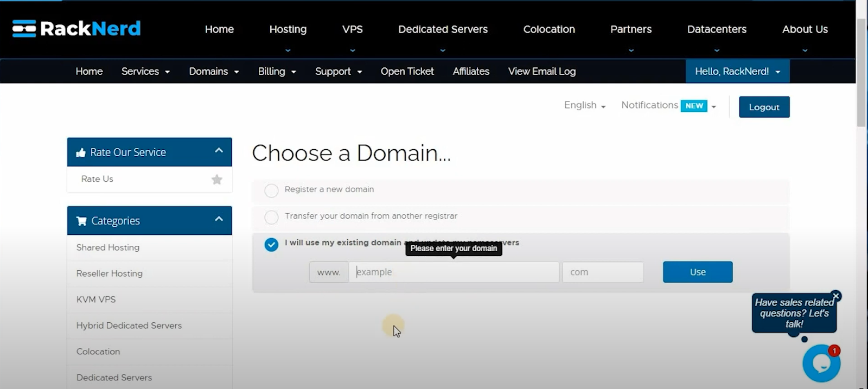The height and width of the screenshot is (389, 868).
Task: Open the Billing dropdown menu
Action: (277, 71)
